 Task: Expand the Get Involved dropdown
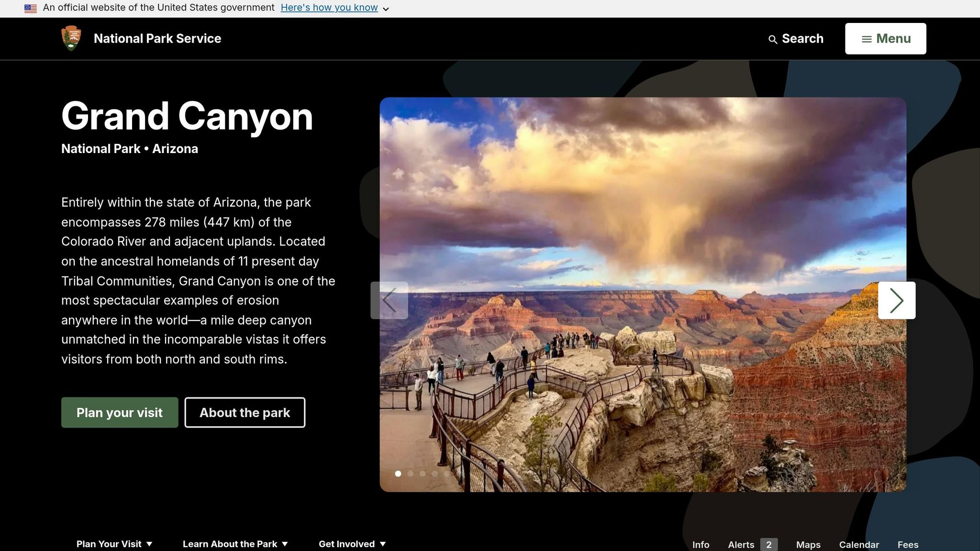pyautogui.click(x=352, y=544)
